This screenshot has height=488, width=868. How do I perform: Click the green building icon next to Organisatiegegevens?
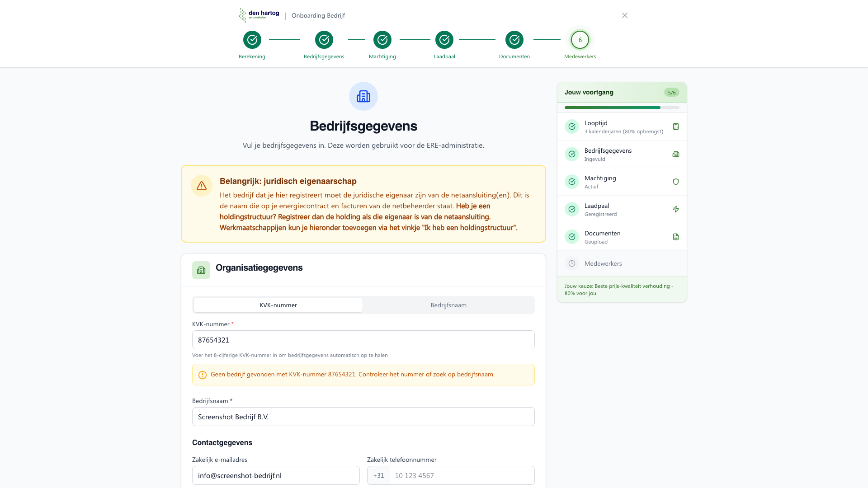201,270
